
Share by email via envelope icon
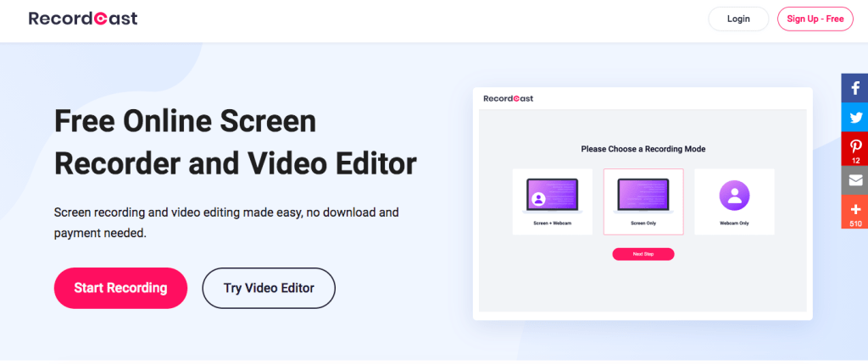click(854, 180)
